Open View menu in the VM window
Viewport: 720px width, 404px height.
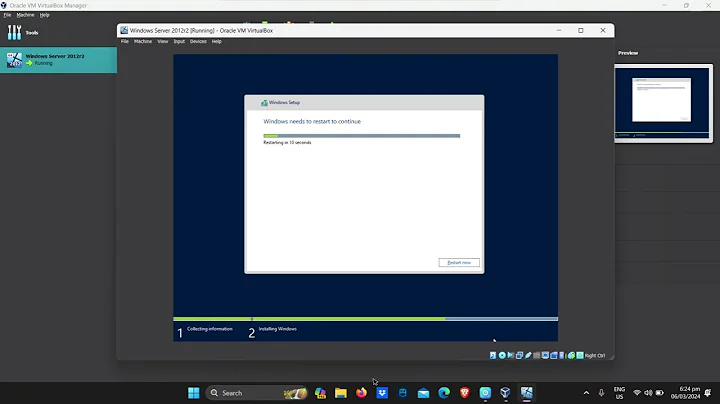[163, 41]
